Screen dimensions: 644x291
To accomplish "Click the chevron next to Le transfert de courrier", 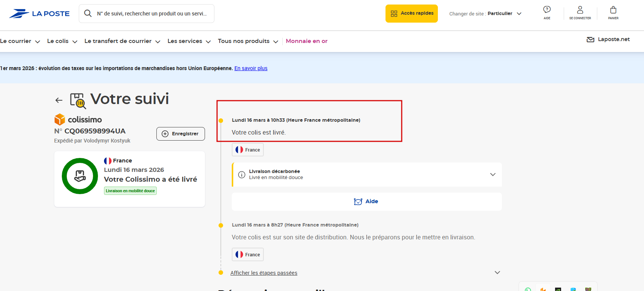I will coord(158,42).
